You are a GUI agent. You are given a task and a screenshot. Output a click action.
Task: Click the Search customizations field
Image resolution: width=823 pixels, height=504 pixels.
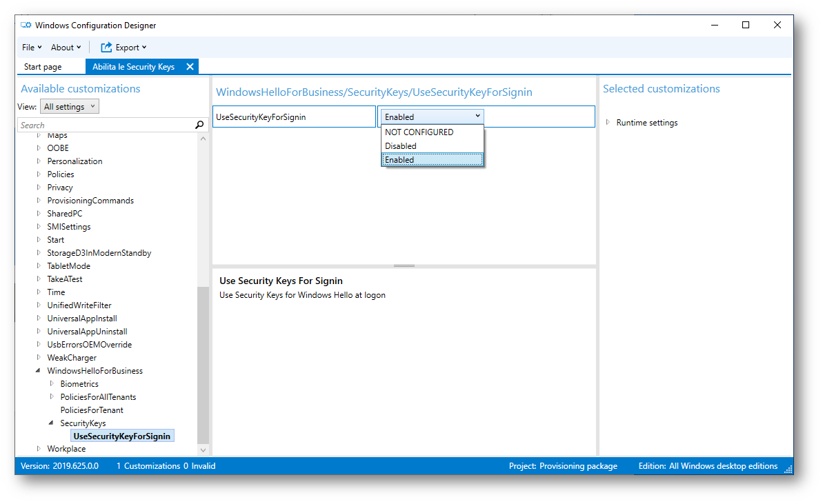click(x=106, y=125)
